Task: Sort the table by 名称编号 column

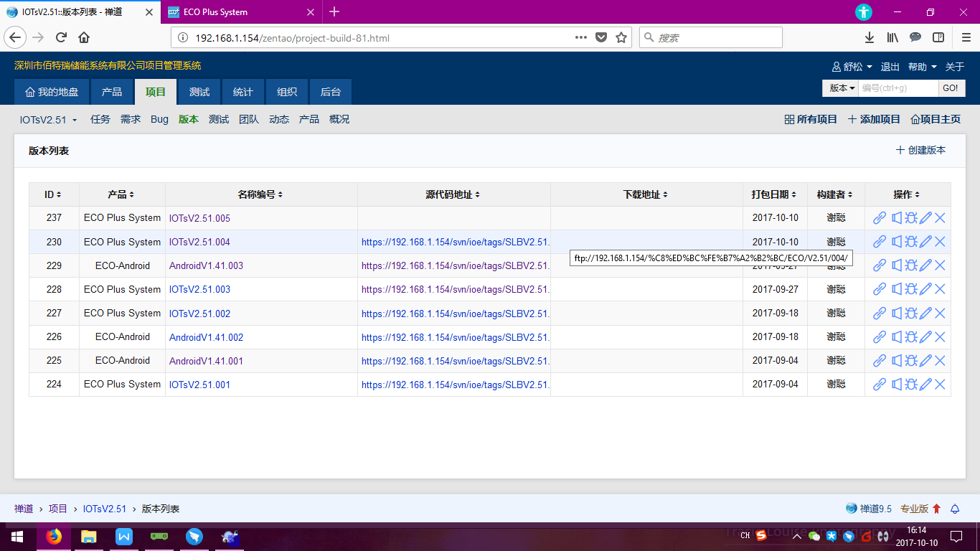Action: click(x=260, y=194)
